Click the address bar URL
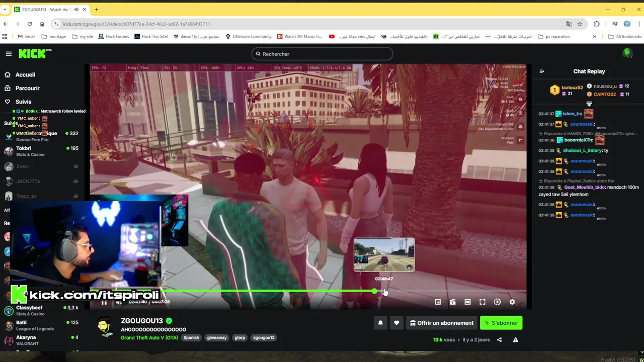Viewport: 644px width, 362px height. (x=136, y=24)
